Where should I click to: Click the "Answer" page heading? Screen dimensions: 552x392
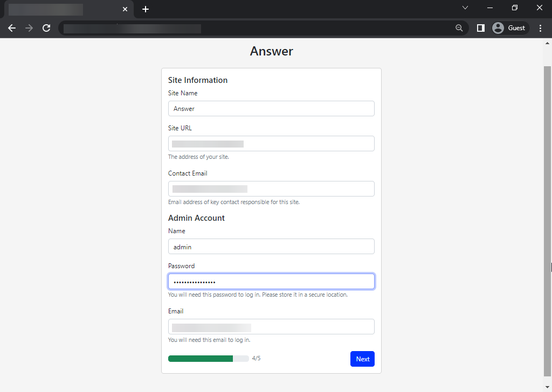point(272,51)
